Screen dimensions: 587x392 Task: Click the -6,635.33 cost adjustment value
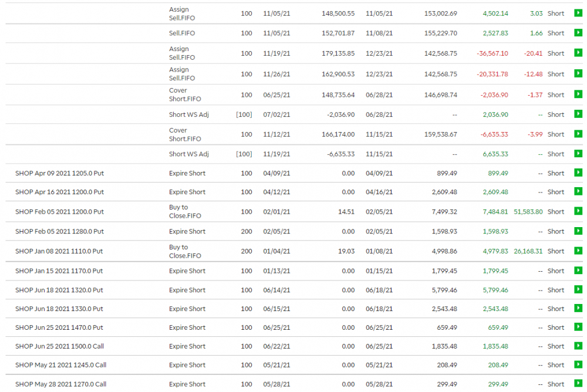point(340,154)
